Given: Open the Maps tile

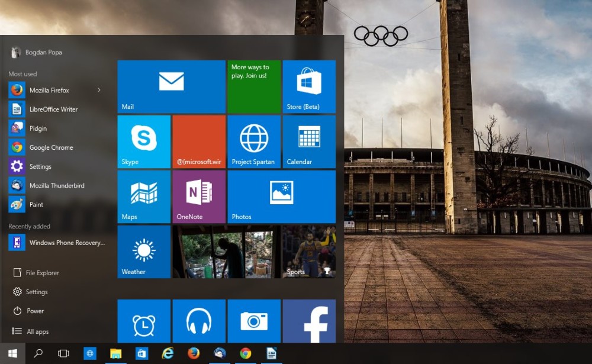Looking at the screenshot, I should 144,197.
